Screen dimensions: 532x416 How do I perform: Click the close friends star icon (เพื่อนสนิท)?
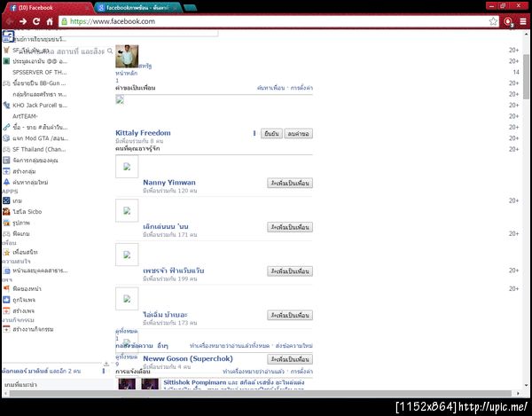[6, 252]
